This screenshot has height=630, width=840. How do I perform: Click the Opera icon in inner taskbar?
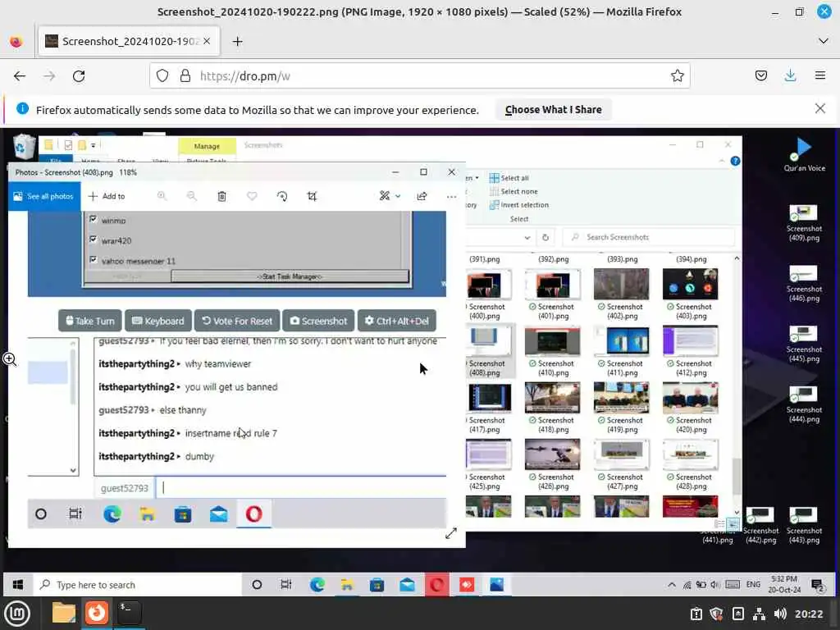[254, 514]
